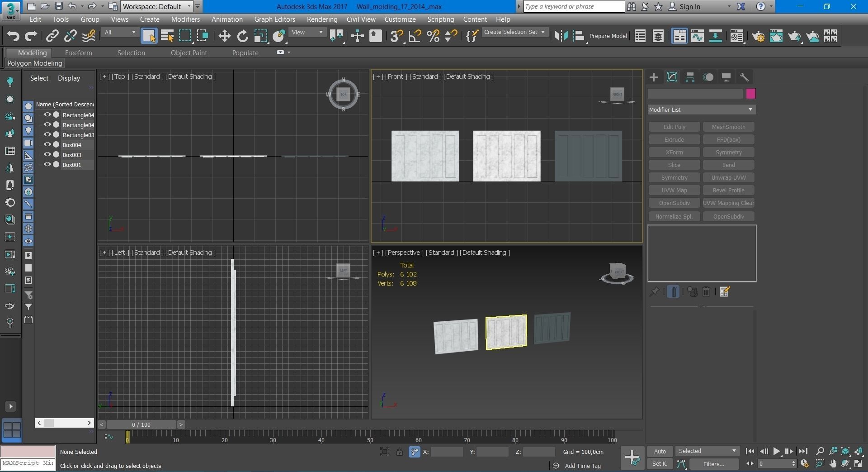868x472 pixels.
Task: Toggle the Selection Lock padlock
Action: click(x=400, y=452)
